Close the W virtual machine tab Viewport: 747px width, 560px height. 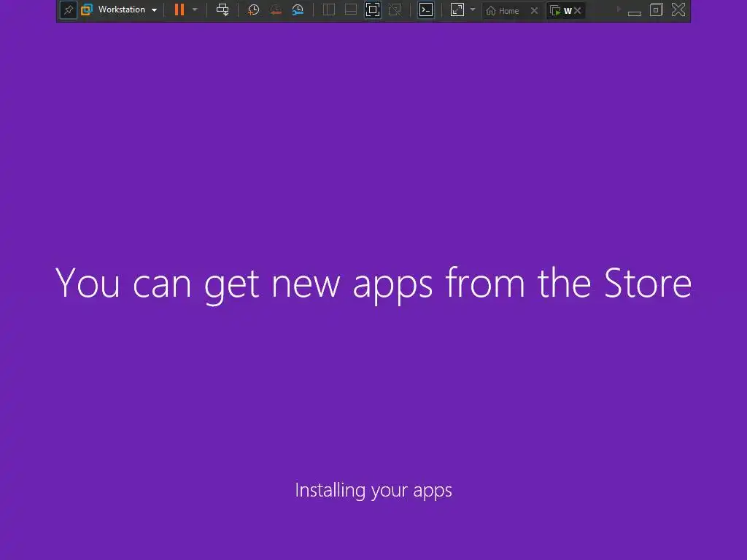pos(578,10)
